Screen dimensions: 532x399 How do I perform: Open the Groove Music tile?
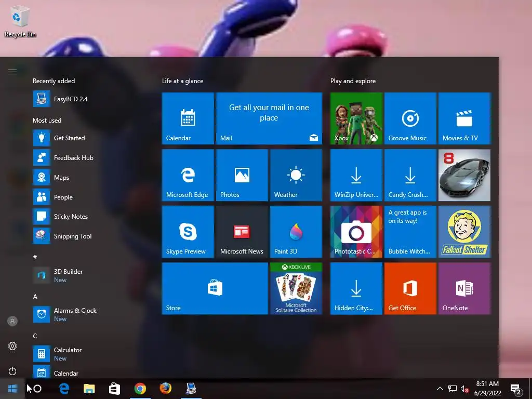pos(410,118)
